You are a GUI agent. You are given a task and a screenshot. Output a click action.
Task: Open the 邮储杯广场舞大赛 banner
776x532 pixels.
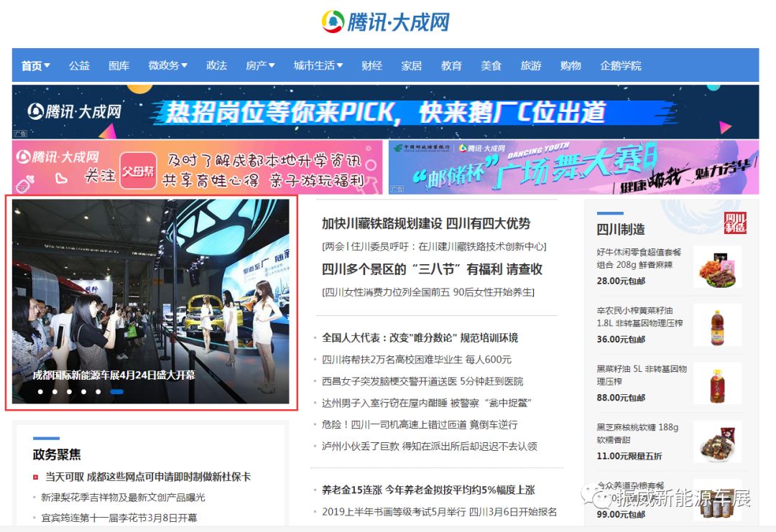coord(573,167)
